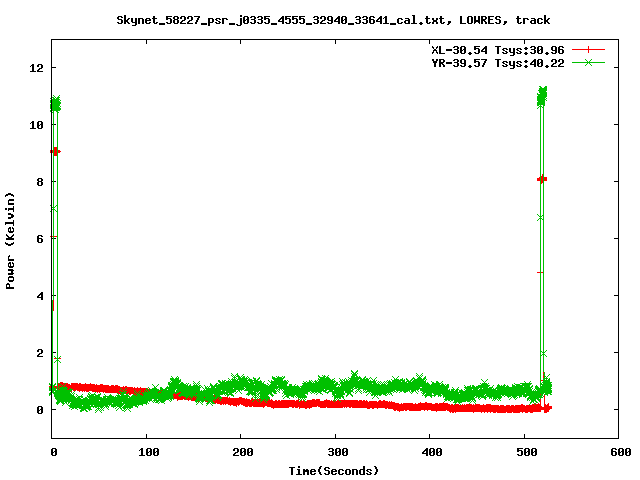Click the red calibration marker near 8 Kelvin at 520 seconds
Image resolution: width=640 pixels, height=480 pixels.
(542, 179)
